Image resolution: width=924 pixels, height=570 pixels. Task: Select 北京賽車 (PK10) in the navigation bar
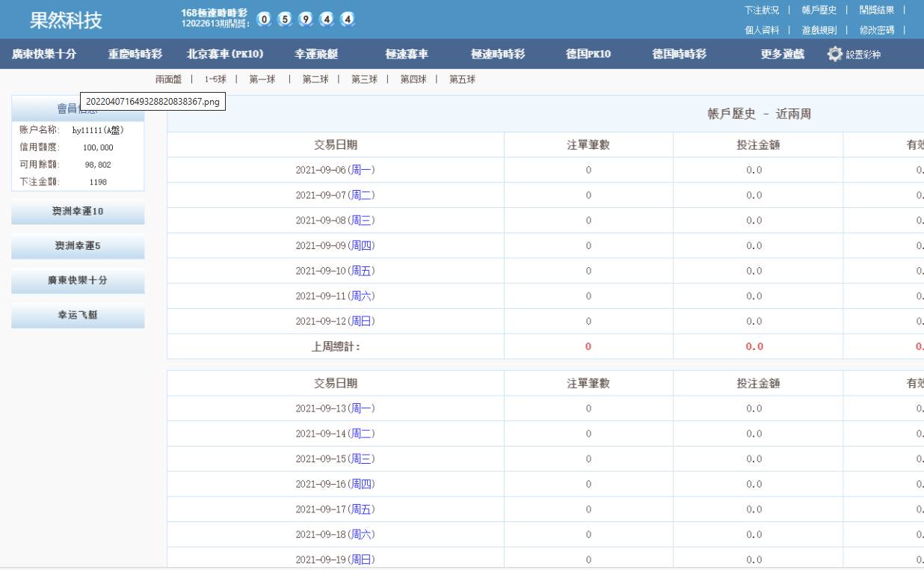pyautogui.click(x=225, y=54)
